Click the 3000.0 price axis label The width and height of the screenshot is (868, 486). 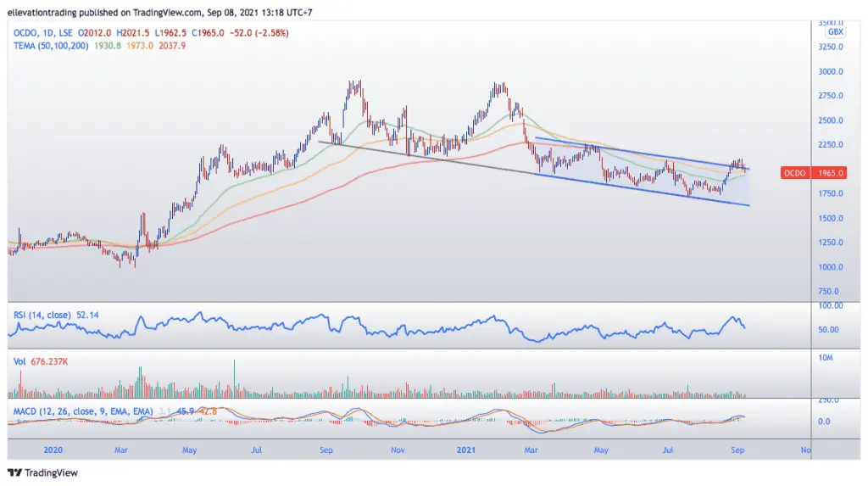tap(831, 71)
